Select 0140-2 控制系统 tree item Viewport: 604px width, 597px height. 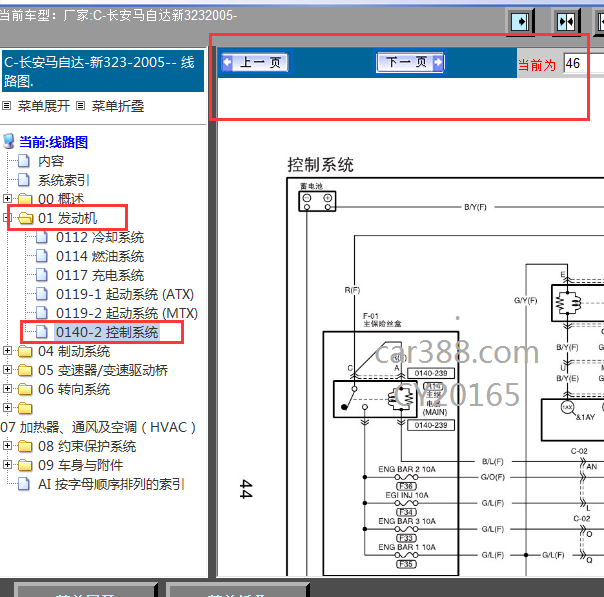coord(107,332)
